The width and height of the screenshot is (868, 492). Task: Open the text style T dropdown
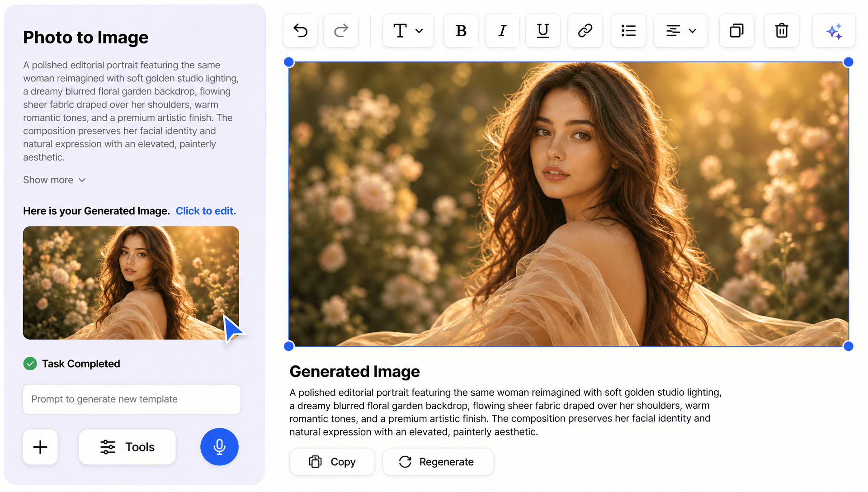pyautogui.click(x=408, y=31)
